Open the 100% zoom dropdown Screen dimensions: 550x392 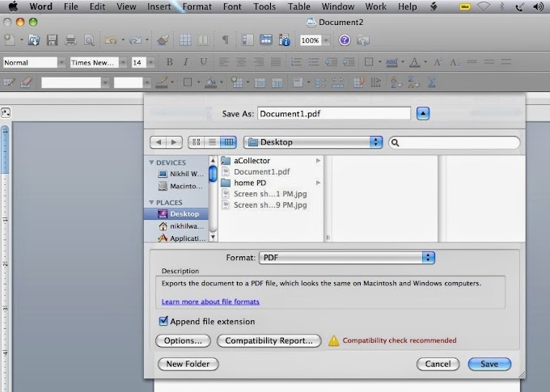point(326,40)
